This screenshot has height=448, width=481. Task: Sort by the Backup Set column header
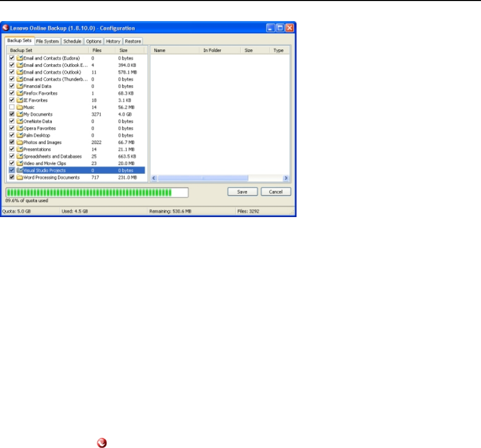pos(48,50)
